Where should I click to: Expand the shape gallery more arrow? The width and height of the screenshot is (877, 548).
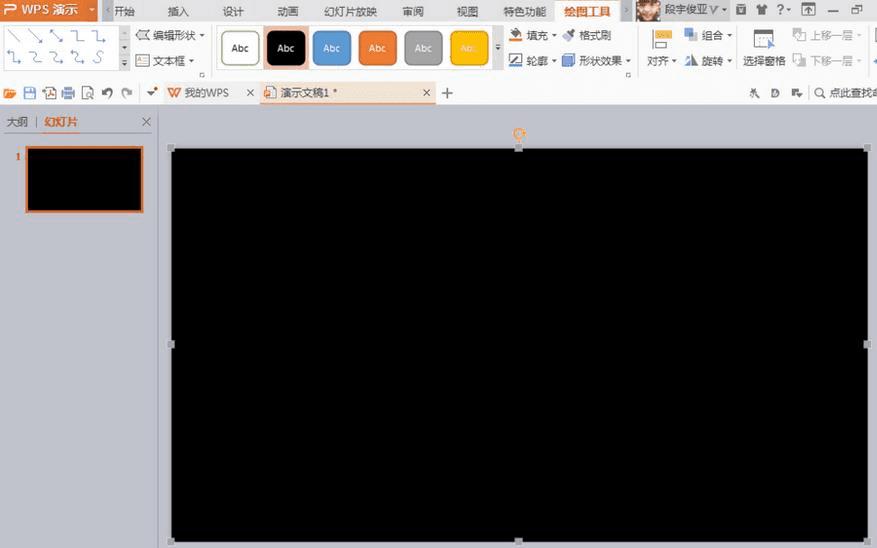[x=124, y=64]
